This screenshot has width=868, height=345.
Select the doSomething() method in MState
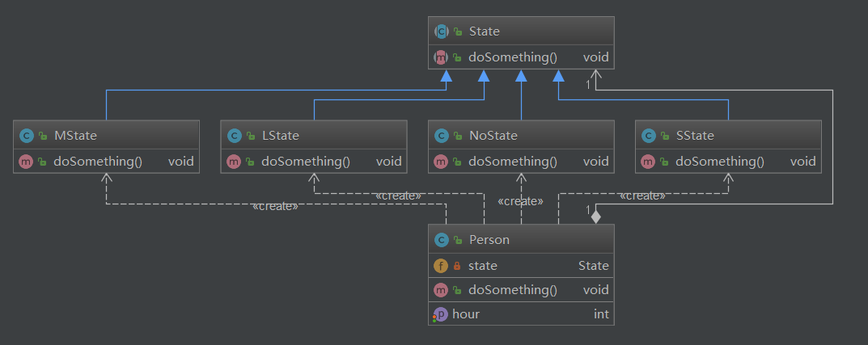tap(98, 161)
